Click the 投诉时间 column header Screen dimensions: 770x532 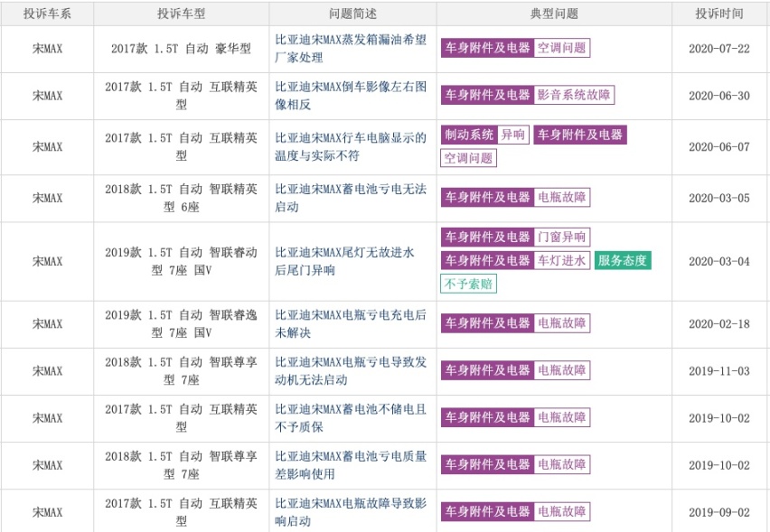pos(718,14)
